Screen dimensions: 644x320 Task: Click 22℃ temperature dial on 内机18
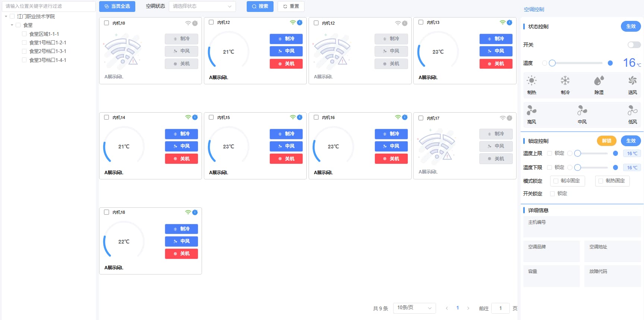tap(124, 241)
